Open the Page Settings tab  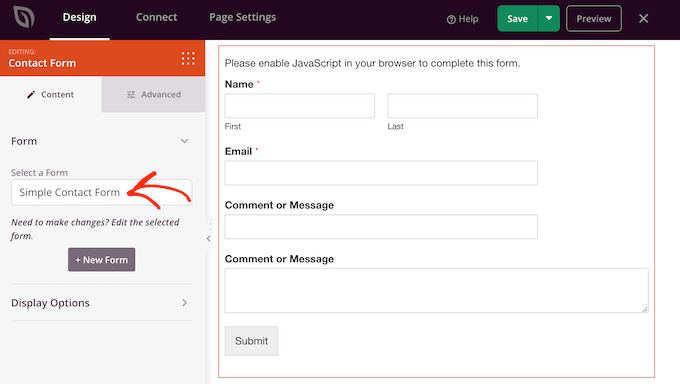point(242,17)
